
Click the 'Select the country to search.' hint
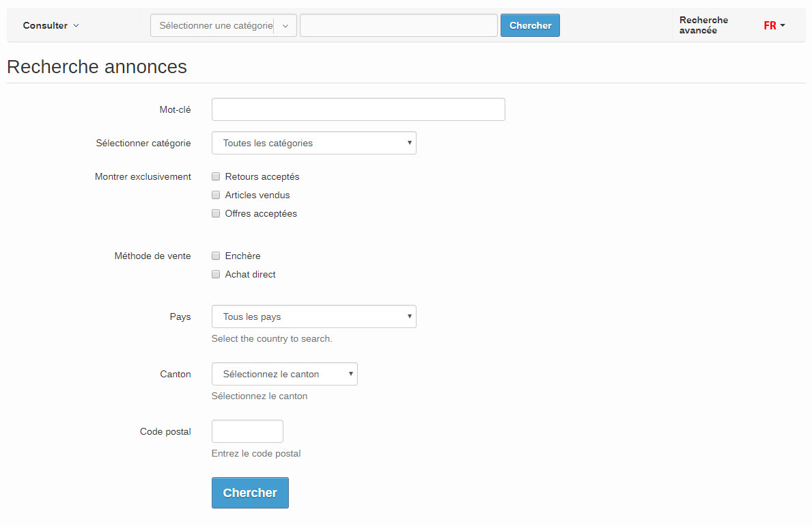tap(272, 338)
